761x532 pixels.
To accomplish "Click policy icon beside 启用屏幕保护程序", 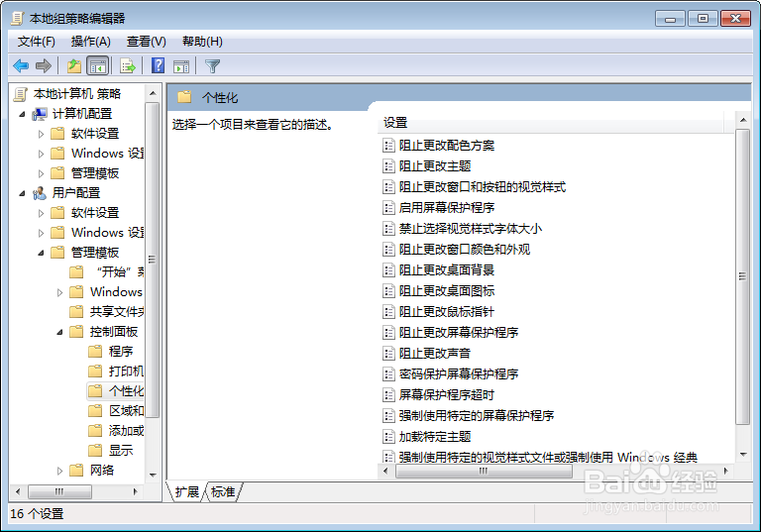I will [388, 208].
